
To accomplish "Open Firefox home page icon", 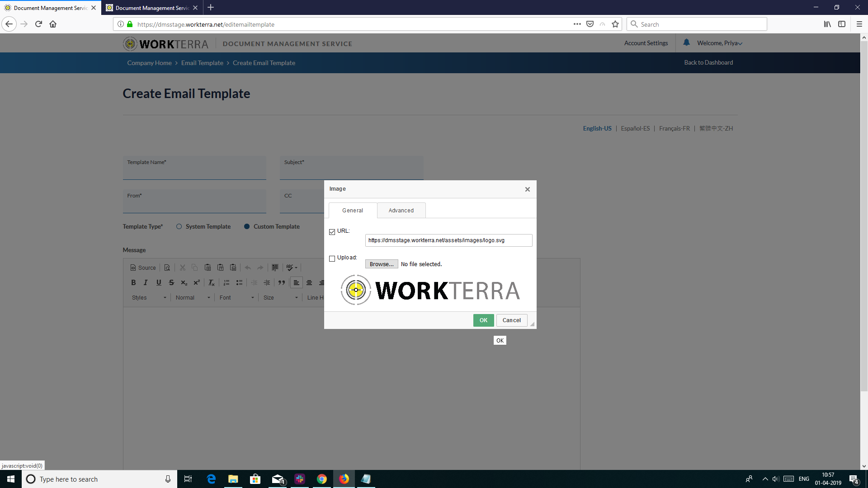I will point(53,24).
